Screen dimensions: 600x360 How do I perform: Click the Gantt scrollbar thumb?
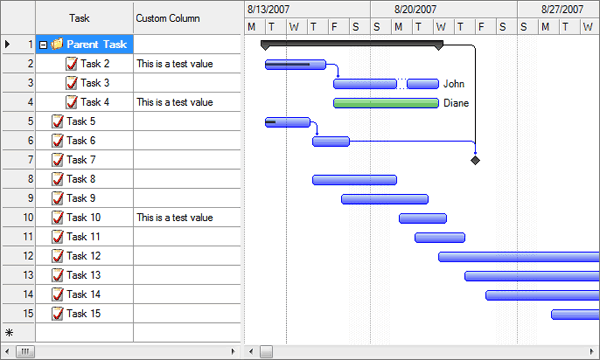coord(267,351)
